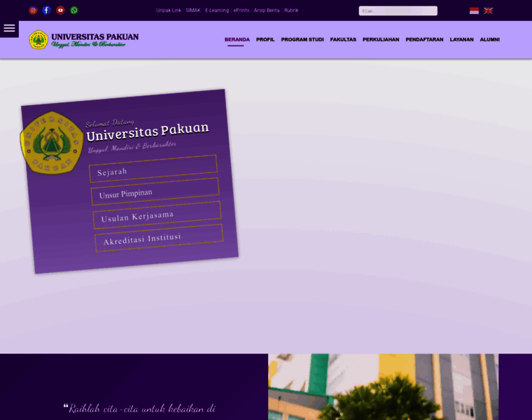This screenshot has width=532, height=420.
Task: Open the E-Learning link
Action: 217,10
